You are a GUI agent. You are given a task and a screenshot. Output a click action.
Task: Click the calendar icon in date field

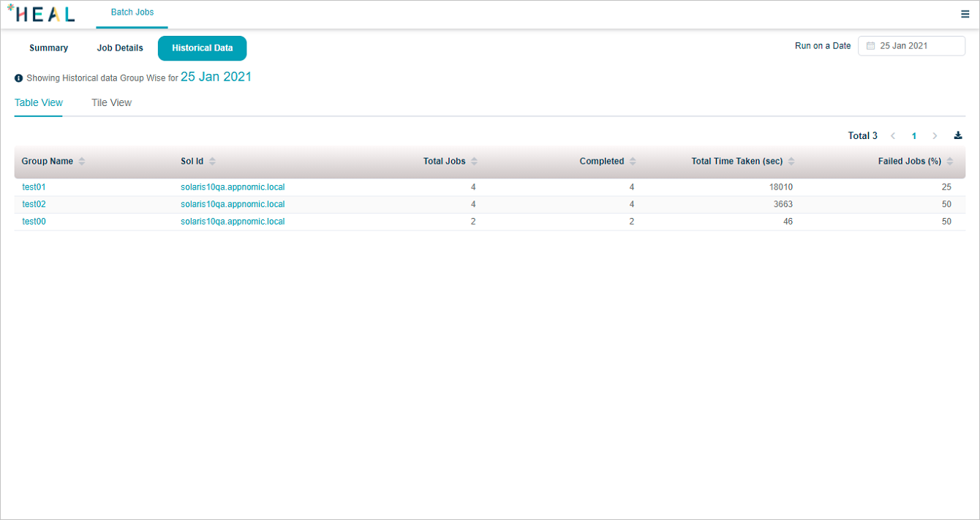click(870, 46)
